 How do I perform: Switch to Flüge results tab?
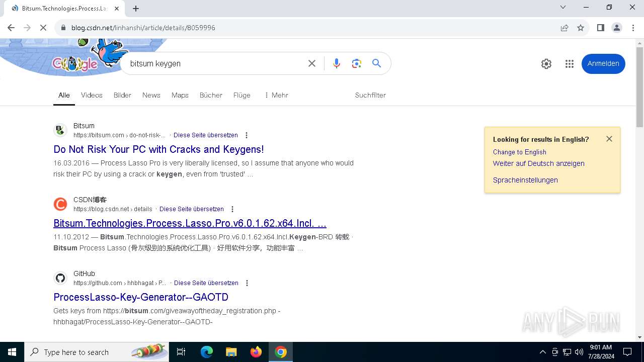[242, 95]
